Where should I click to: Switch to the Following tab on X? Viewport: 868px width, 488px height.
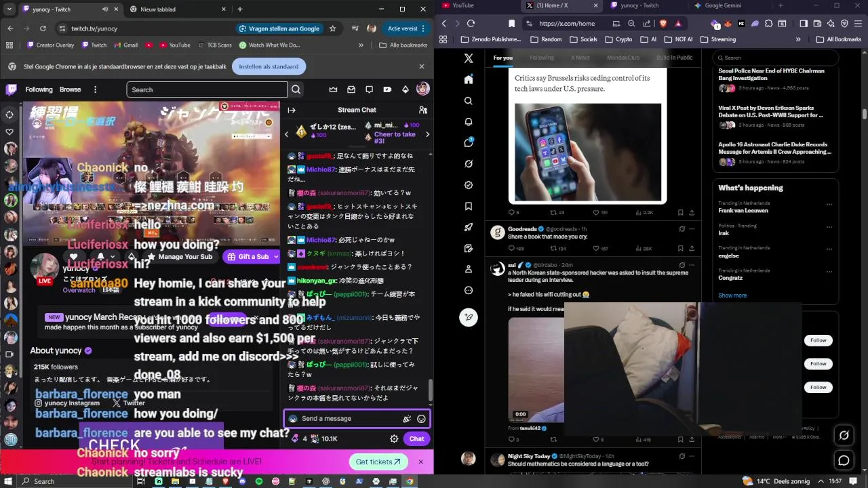542,58
